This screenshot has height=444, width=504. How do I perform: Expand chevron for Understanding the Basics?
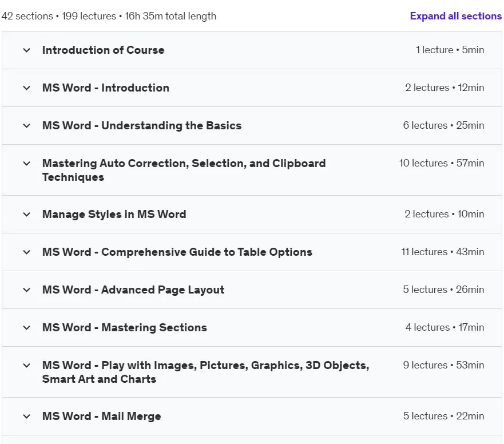(x=27, y=126)
